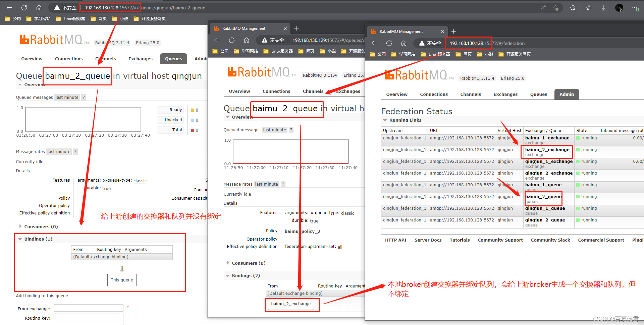This screenshot has height=325, width=644.
Task: Change Queued messages last minute range, leftmost window
Action: [x=67, y=97]
